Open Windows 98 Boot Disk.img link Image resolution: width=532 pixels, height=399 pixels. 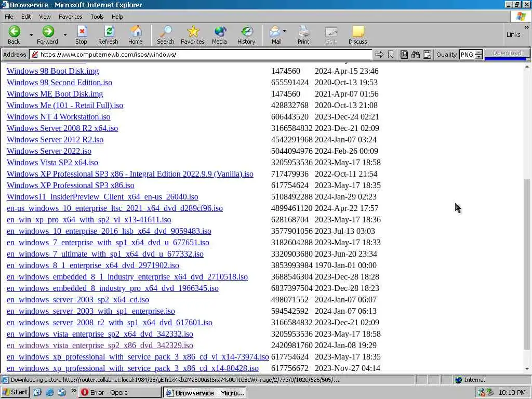[x=53, y=71]
